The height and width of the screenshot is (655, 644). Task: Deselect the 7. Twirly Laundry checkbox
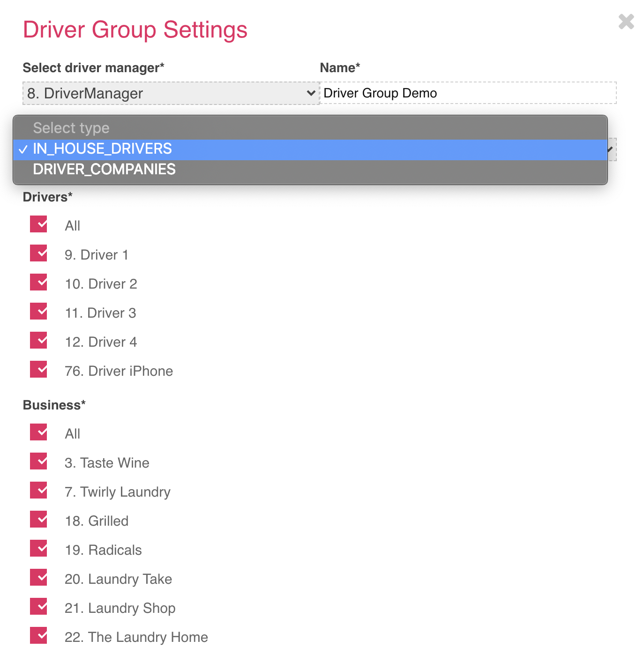pyautogui.click(x=39, y=491)
